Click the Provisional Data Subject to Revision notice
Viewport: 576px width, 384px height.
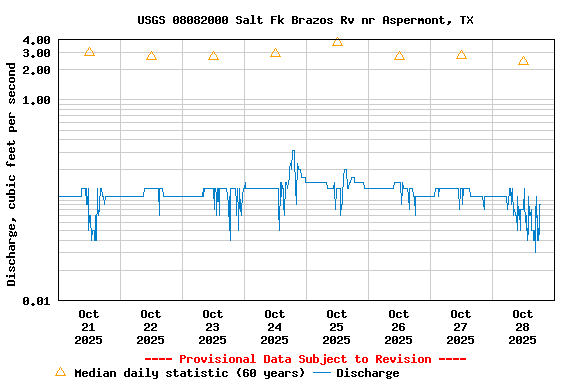pos(305,359)
